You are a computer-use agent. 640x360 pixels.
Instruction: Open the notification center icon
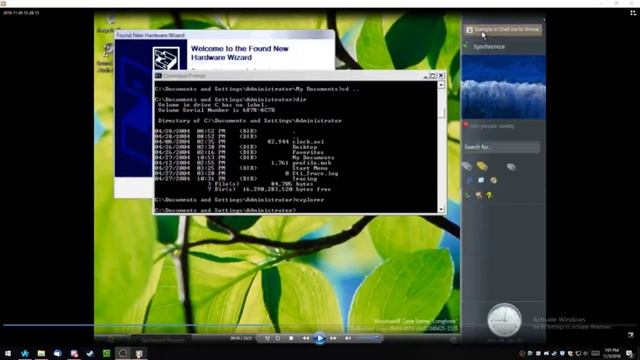point(630,353)
